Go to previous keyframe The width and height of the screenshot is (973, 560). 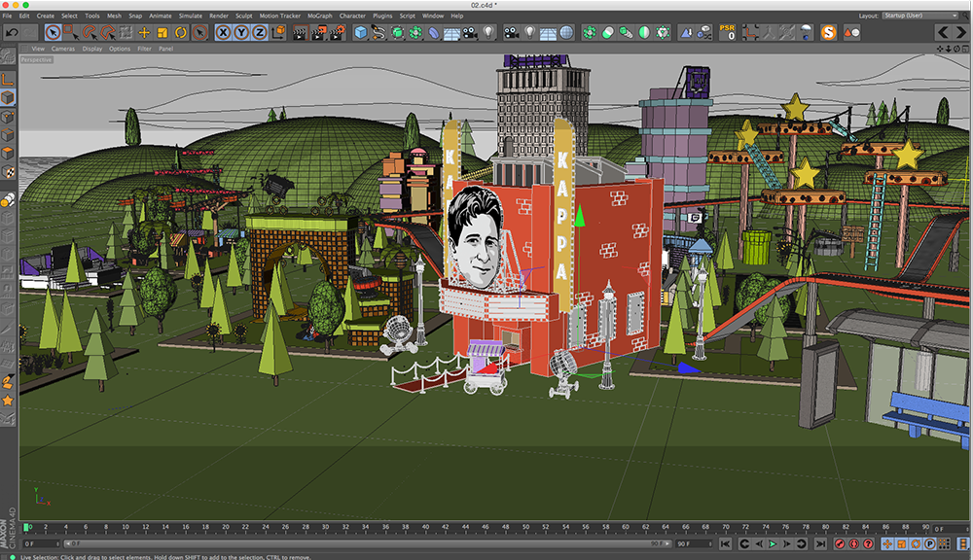click(744, 543)
